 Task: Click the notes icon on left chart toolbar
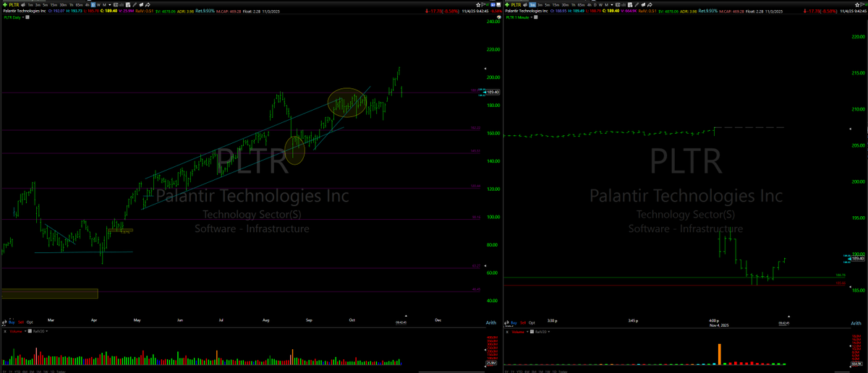point(128,4)
